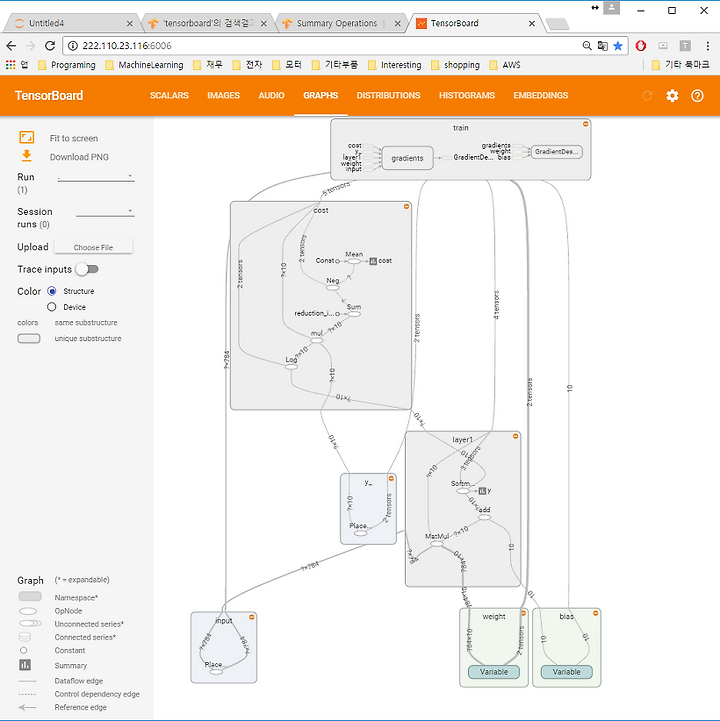The height and width of the screenshot is (721, 720).
Task: Open the MachineLearning bookmark folder
Action: click(144, 65)
